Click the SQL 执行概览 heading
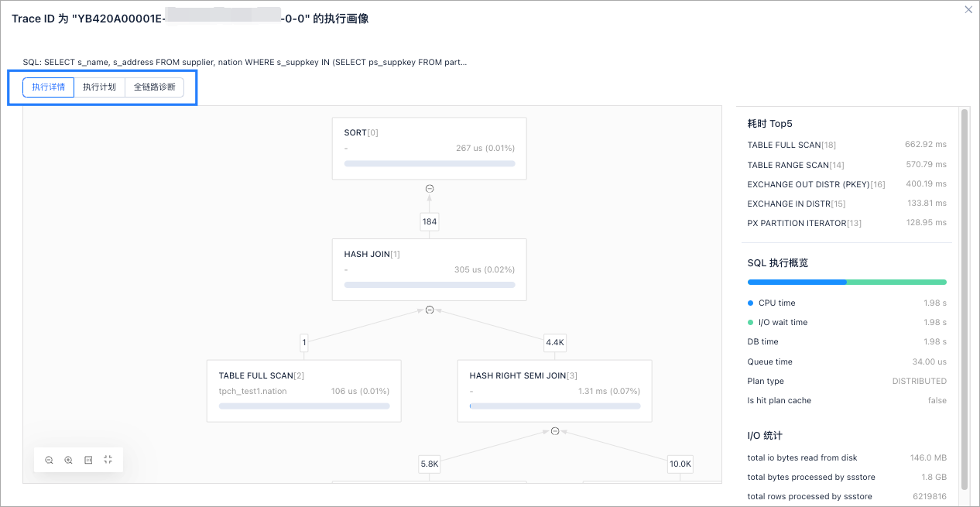 (778, 263)
